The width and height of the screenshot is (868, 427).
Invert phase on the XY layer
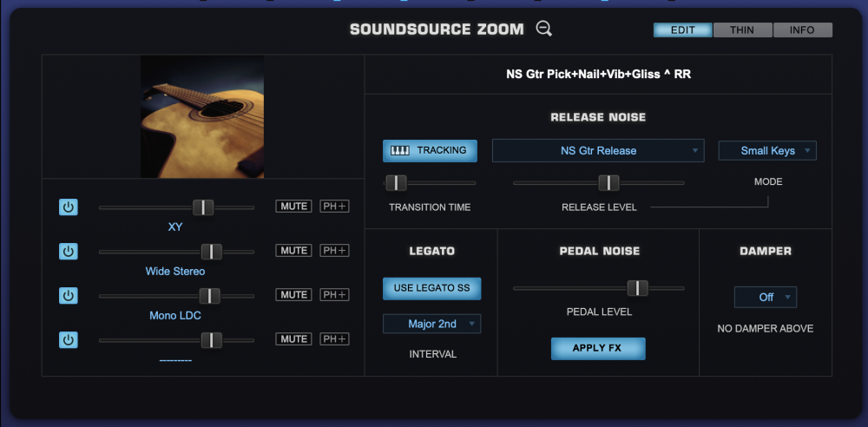(334, 207)
